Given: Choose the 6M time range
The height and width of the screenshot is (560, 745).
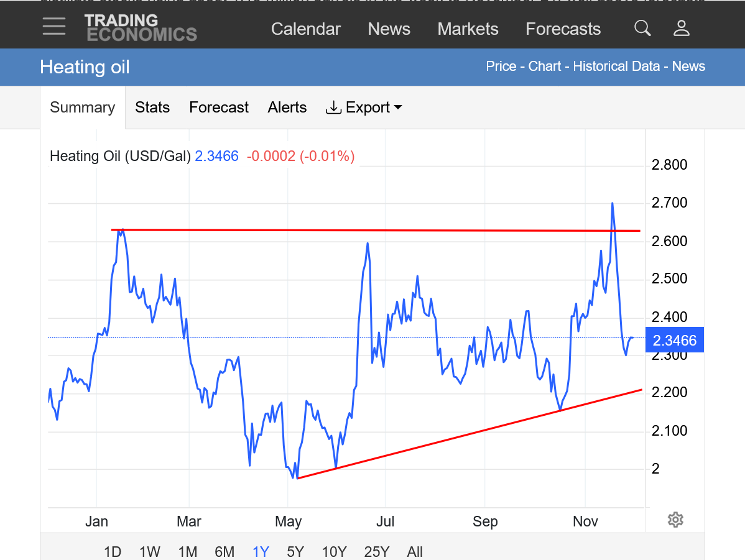Looking at the screenshot, I should (224, 551).
